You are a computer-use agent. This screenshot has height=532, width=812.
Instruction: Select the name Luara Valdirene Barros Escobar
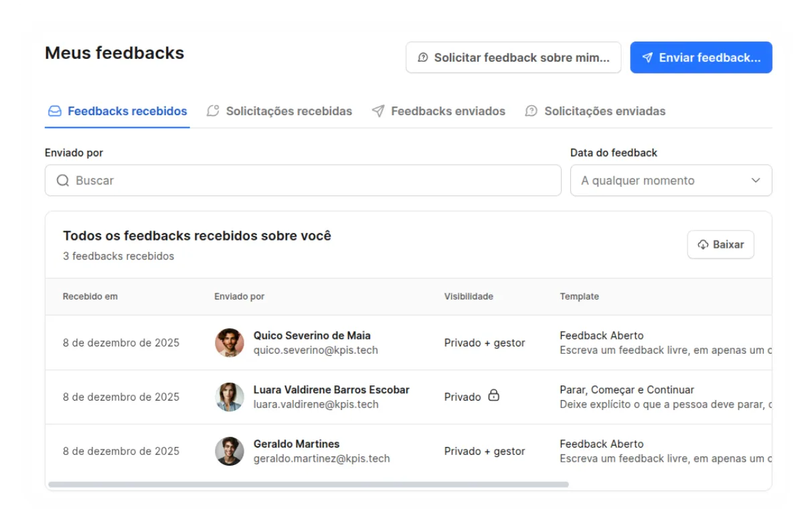[x=331, y=389]
